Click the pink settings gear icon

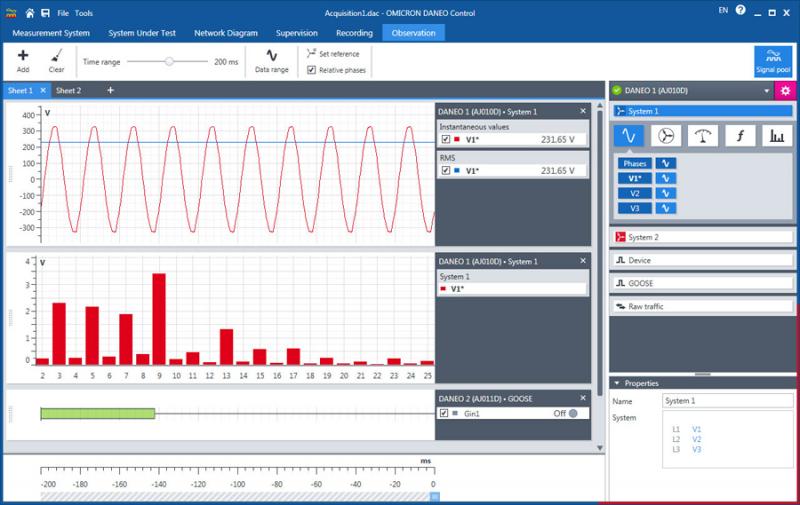click(x=785, y=91)
